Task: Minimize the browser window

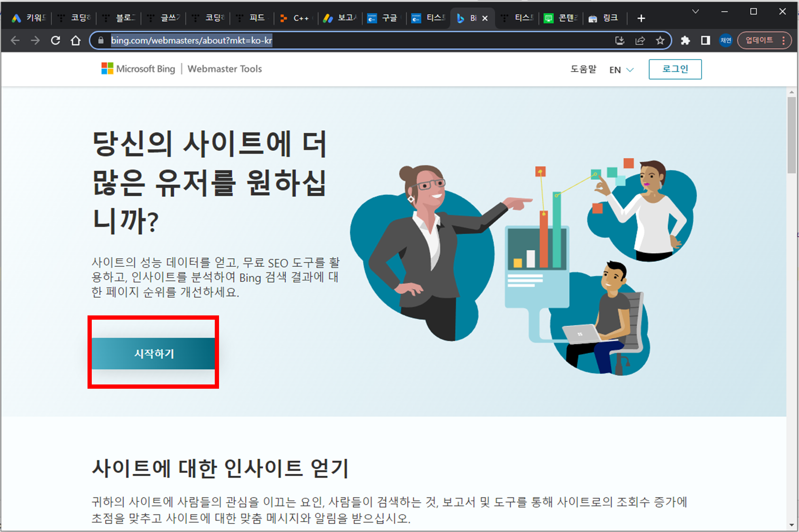Action: tap(724, 11)
